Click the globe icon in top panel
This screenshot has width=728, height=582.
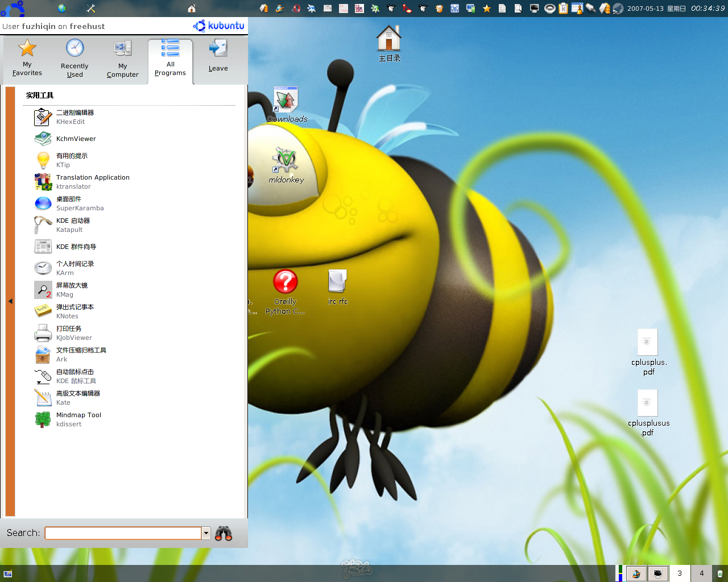point(62,9)
